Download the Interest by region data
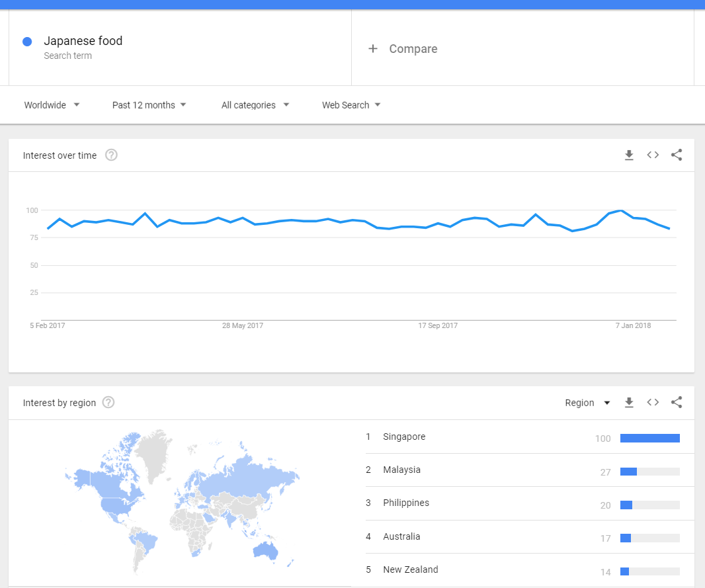This screenshot has height=588, width=705. [x=629, y=403]
